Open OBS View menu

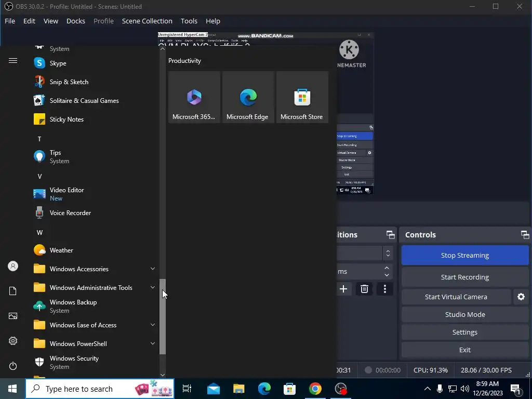[51, 21]
